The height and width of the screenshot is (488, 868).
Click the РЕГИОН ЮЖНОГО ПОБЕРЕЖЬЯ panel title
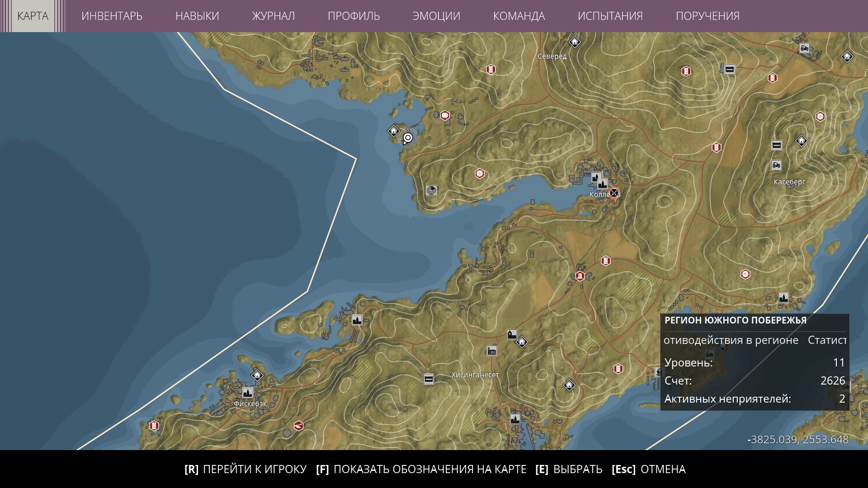[736, 320]
